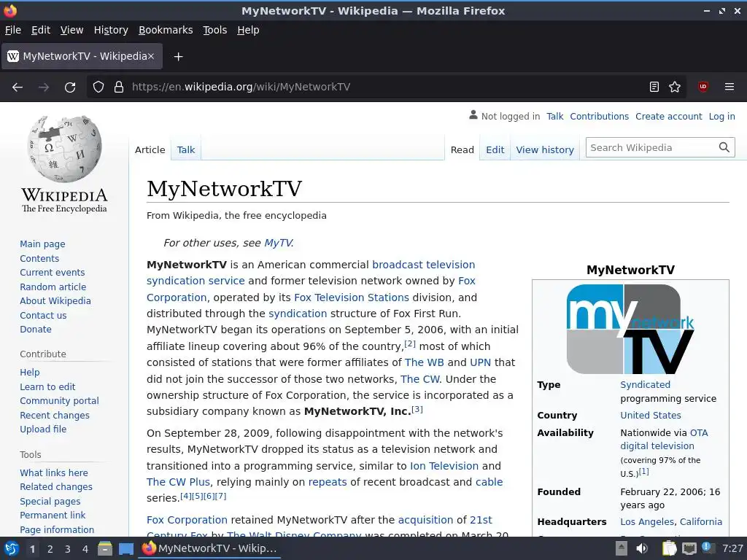
Task: Switch to workspace 2 in the pager
Action: (50, 549)
